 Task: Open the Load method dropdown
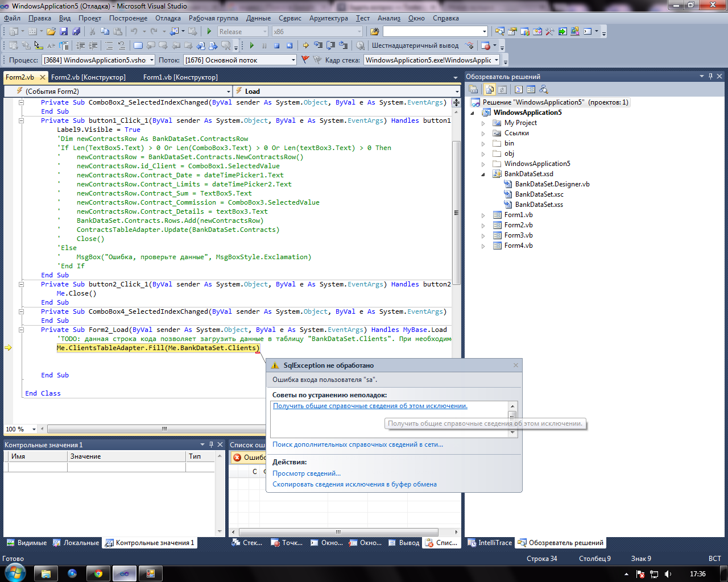(x=457, y=91)
